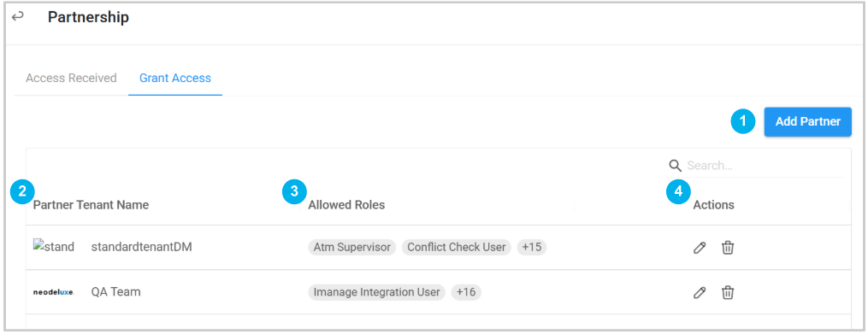868x334 pixels.
Task: Click the Imanage Integration User role chip
Action: (377, 292)
